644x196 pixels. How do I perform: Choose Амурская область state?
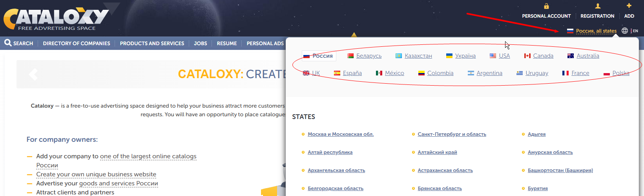tap(550, 152)
